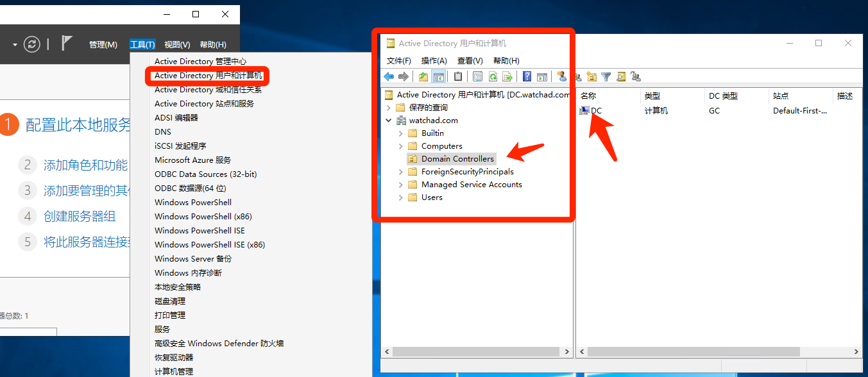Screen dimensions: 868x377
Task: Click the blue Back arrow in the toolbar
Action: (x=389, y=77)
